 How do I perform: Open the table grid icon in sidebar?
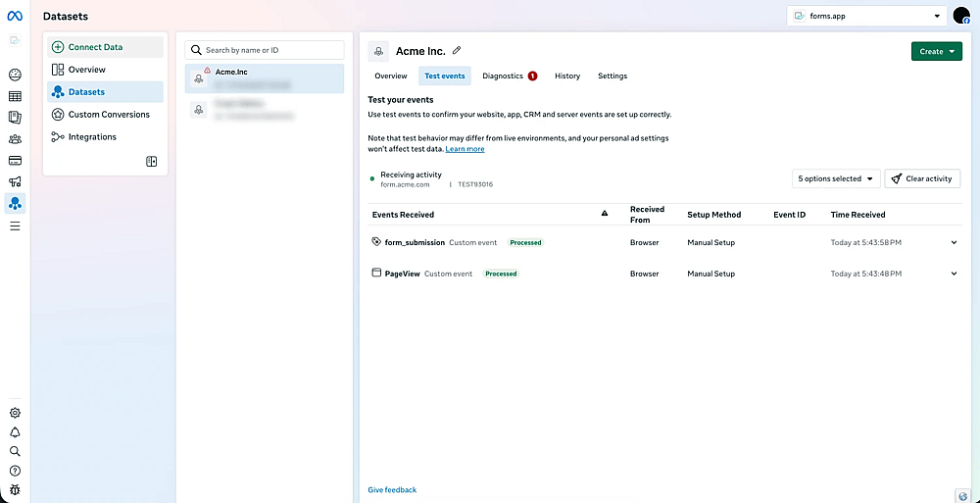[15, 96]
